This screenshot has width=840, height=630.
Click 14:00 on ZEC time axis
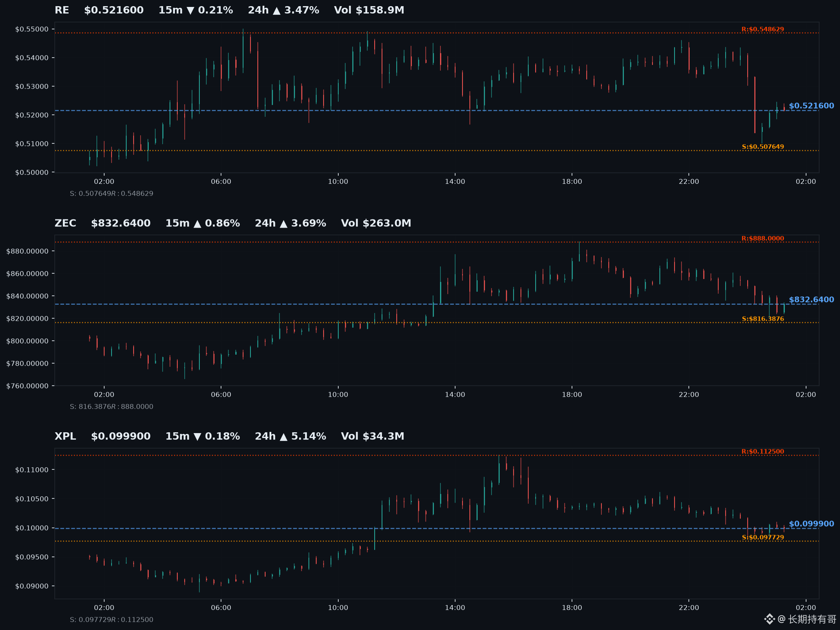pos(455,395)
